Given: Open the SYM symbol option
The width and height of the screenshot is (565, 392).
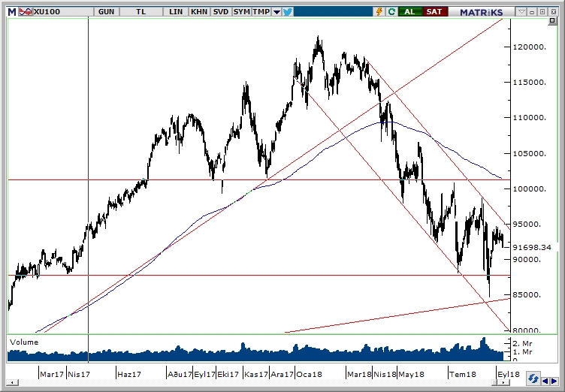Looking at the screenshot, I should pos(241,12).
